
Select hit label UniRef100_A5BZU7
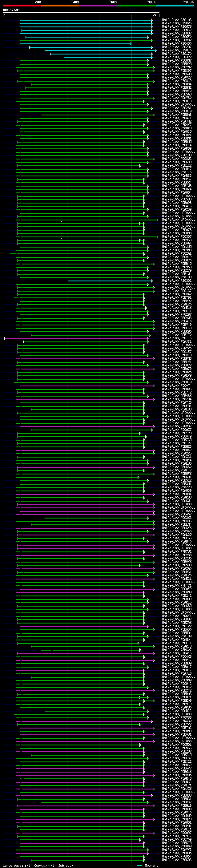coord(177,751)
